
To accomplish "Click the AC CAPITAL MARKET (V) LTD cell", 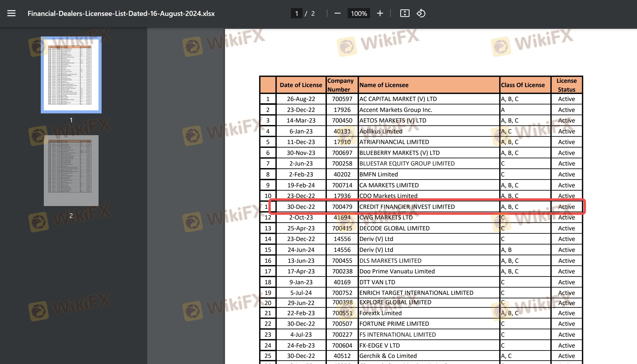I will tap(398, 99).
